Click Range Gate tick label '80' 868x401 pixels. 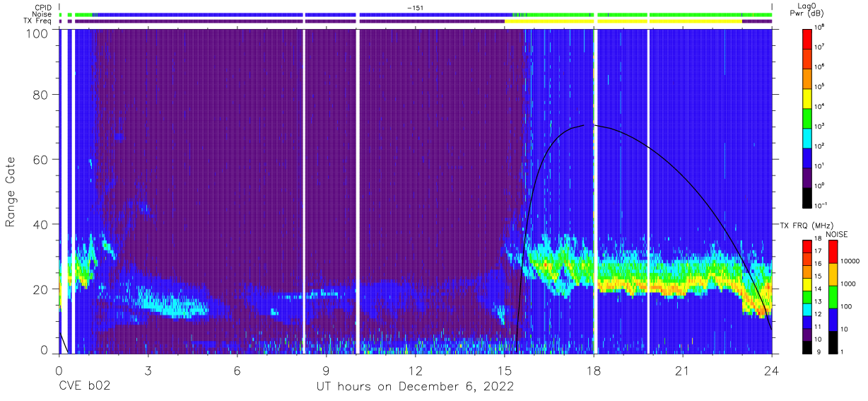(40, 94)
